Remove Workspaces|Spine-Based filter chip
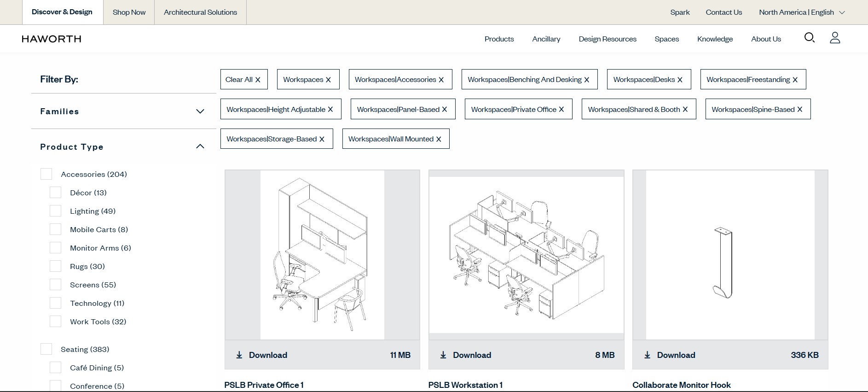The image size is (868, 392). [x=800, y=110]
